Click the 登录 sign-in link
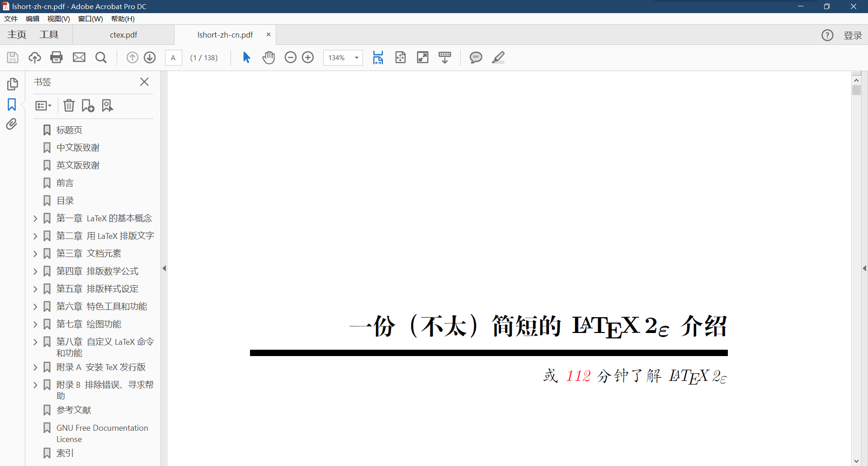The image size is (868, 466). 853,34
